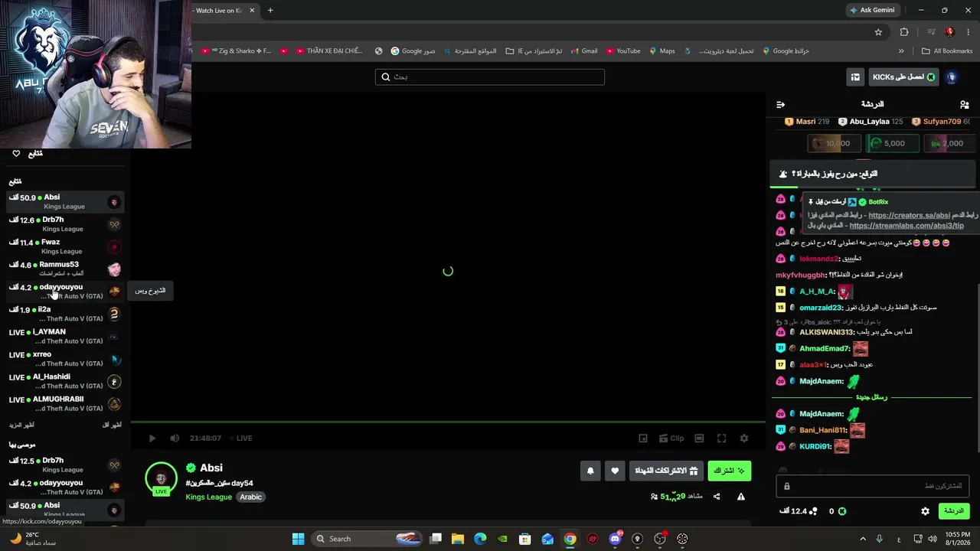Open Absi's channel avatar with LIVE badge

(161, 479)
